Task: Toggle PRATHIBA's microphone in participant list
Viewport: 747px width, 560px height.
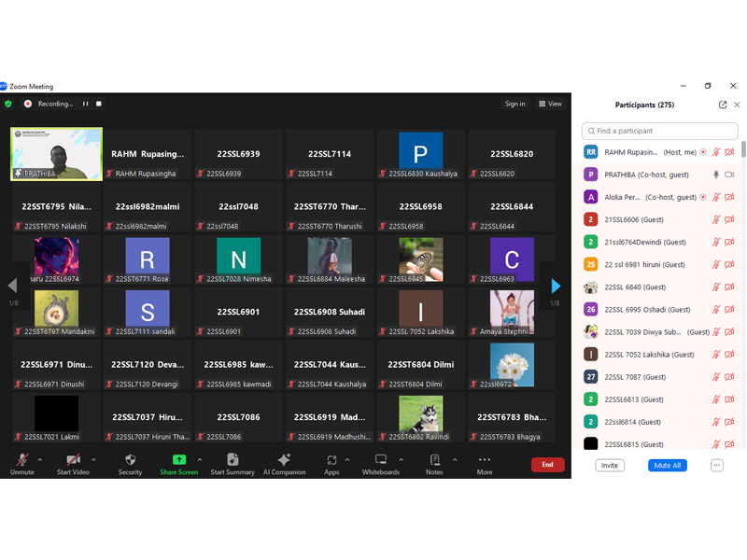Action: [x=716, y=175]
